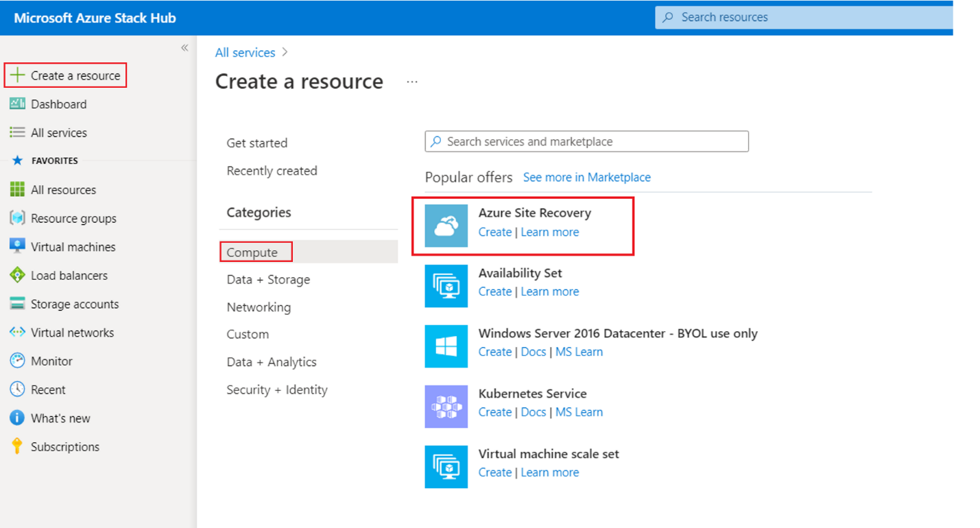
Task: Collapse the left sidebar with double chevron
Action: pos(184,48)
